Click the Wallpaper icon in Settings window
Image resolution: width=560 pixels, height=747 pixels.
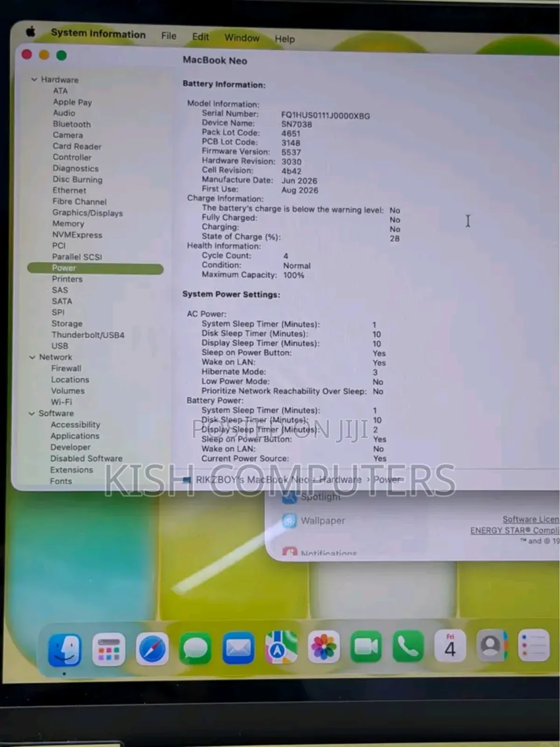tap(289, 521)
